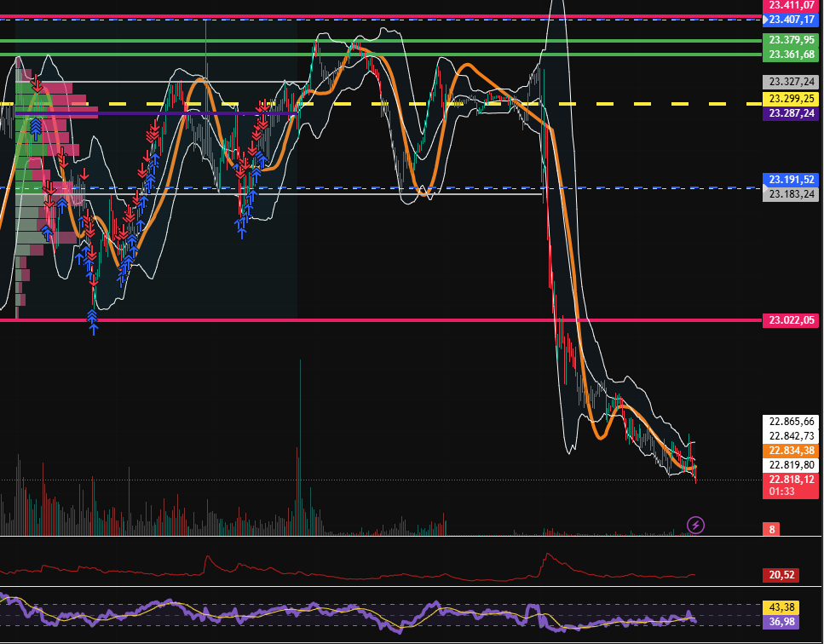824x644 pixels.
Task: Click the green 23.379,95 level label
Action: [792, 40]
